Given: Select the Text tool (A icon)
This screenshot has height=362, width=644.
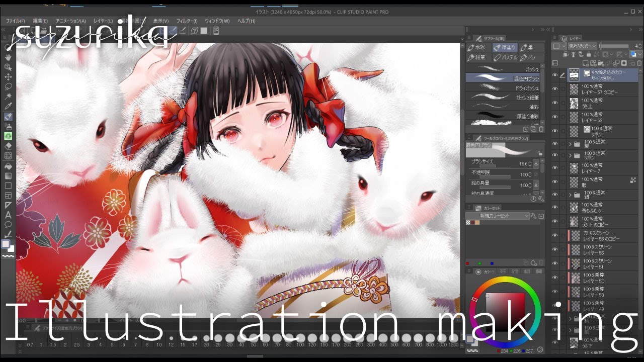Looking at the screenshot, I should 8,215.
